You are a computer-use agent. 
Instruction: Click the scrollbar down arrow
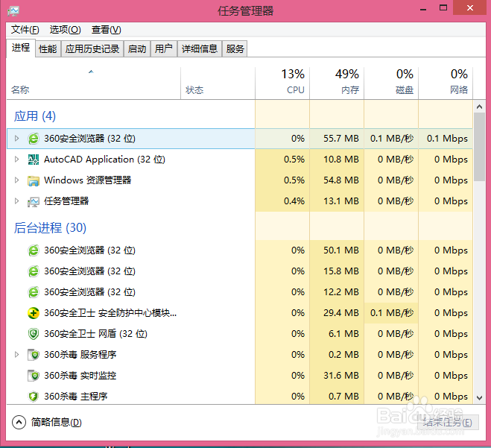(479, 398)
